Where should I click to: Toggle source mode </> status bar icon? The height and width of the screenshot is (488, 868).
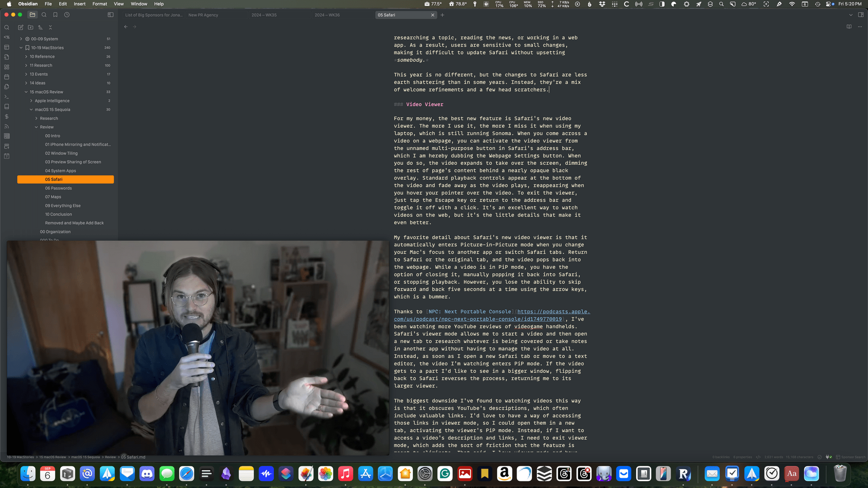[x=758, y=457]
